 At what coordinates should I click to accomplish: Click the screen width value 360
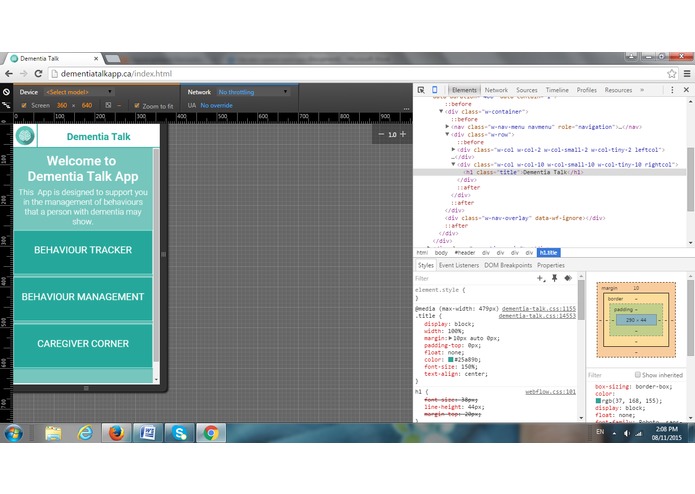click(x=62, y=105)
